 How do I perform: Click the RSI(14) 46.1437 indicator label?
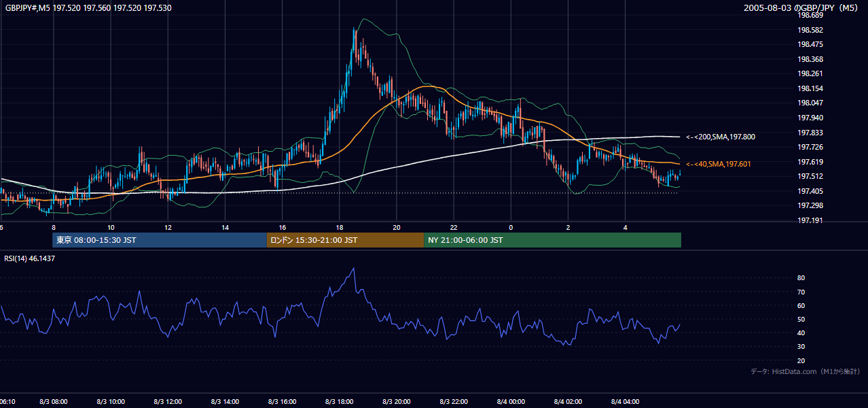[x=30, y=258]
